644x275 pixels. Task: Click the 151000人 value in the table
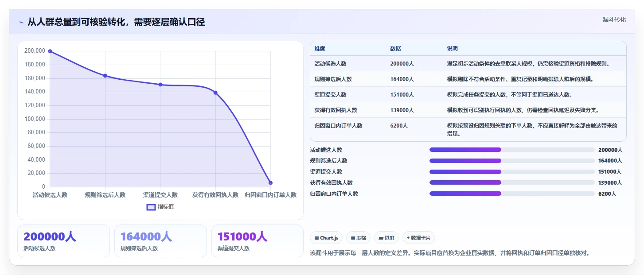coord(402,95)
